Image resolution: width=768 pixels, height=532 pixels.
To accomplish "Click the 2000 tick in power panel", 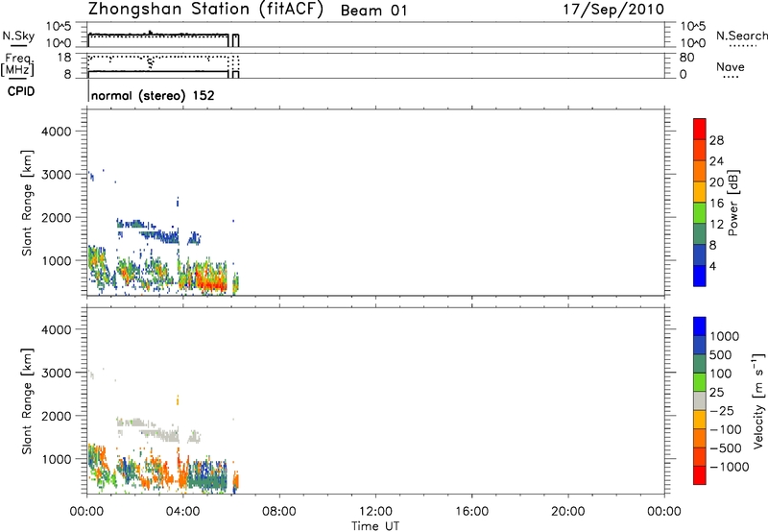I will [57, 217].
